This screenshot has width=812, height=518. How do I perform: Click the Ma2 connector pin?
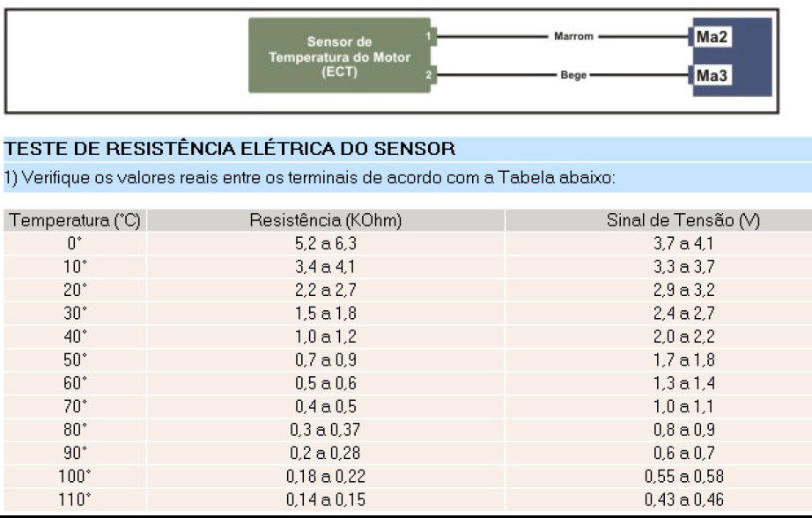[x=712, y=37]
